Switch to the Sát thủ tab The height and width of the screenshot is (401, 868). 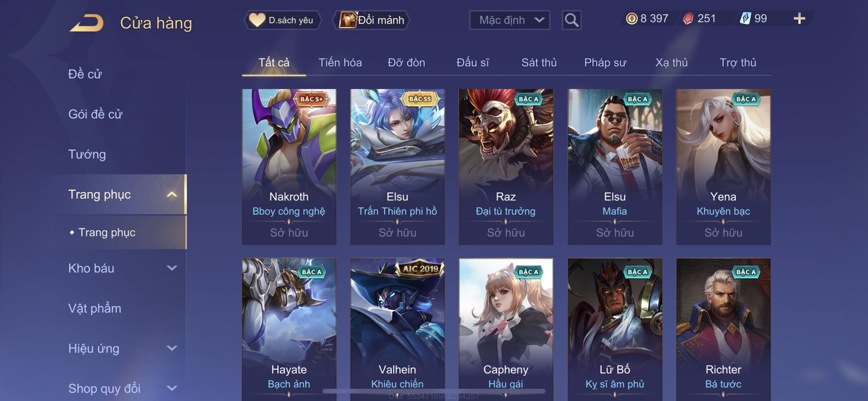click(539, 63)
